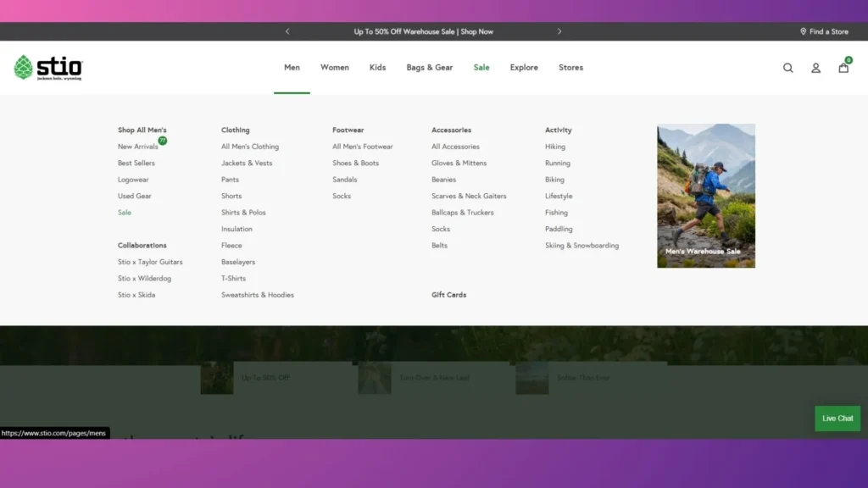Select Sale under Shop All Men's

124,212
